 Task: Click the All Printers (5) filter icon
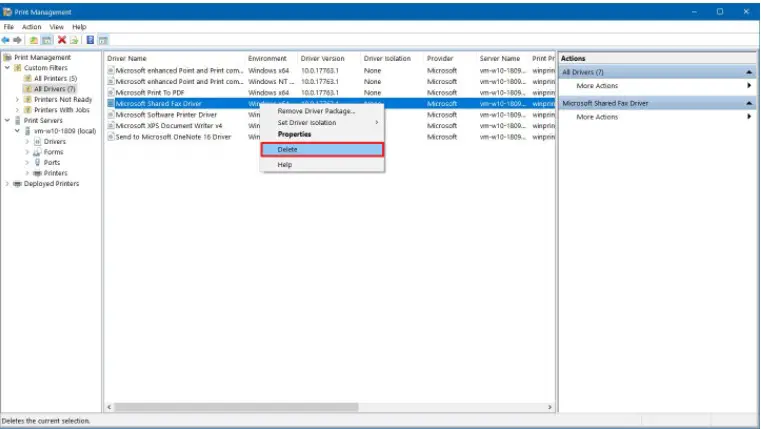click(28, 78)
